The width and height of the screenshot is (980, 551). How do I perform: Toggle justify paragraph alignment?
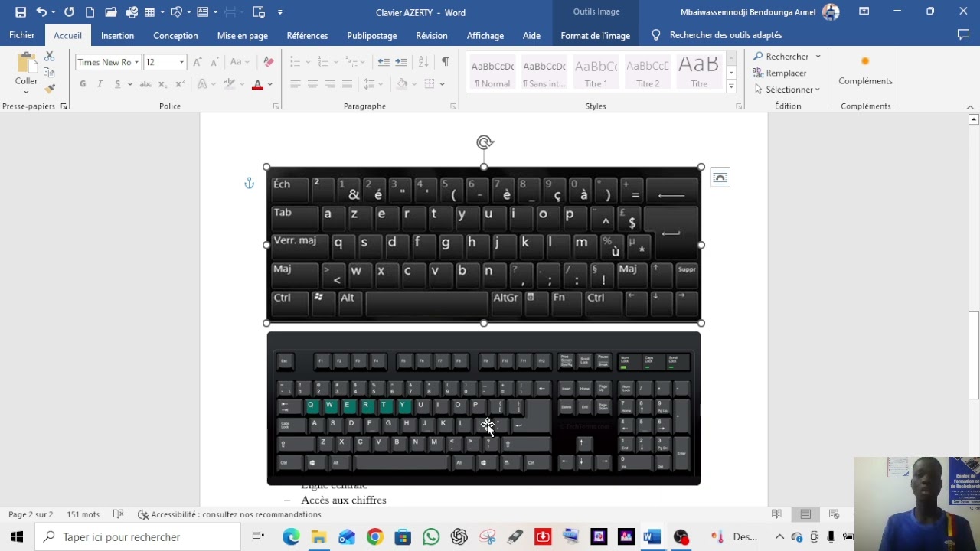pos(348,84)
